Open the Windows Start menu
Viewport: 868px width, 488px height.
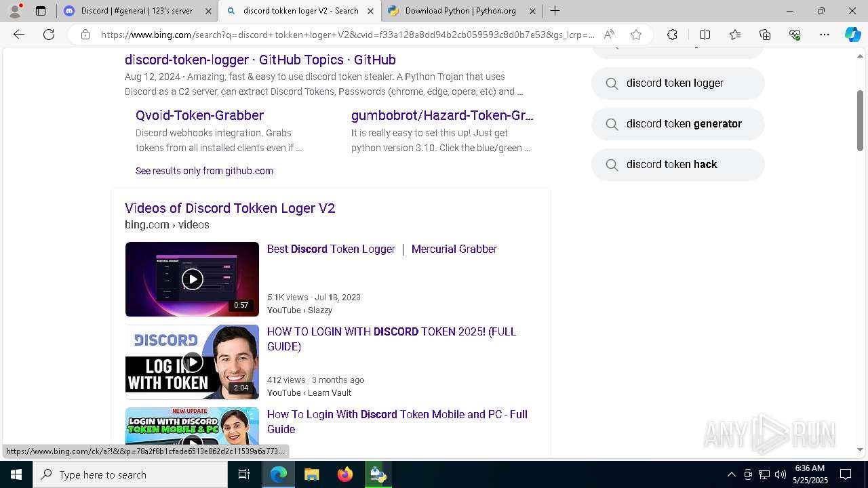pyautogui.click(x=16, y=474)
